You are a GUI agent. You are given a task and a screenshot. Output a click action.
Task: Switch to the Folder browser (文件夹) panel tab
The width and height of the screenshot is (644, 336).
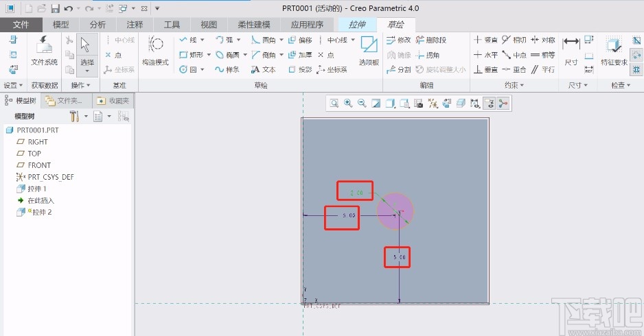tap(65, 101)
